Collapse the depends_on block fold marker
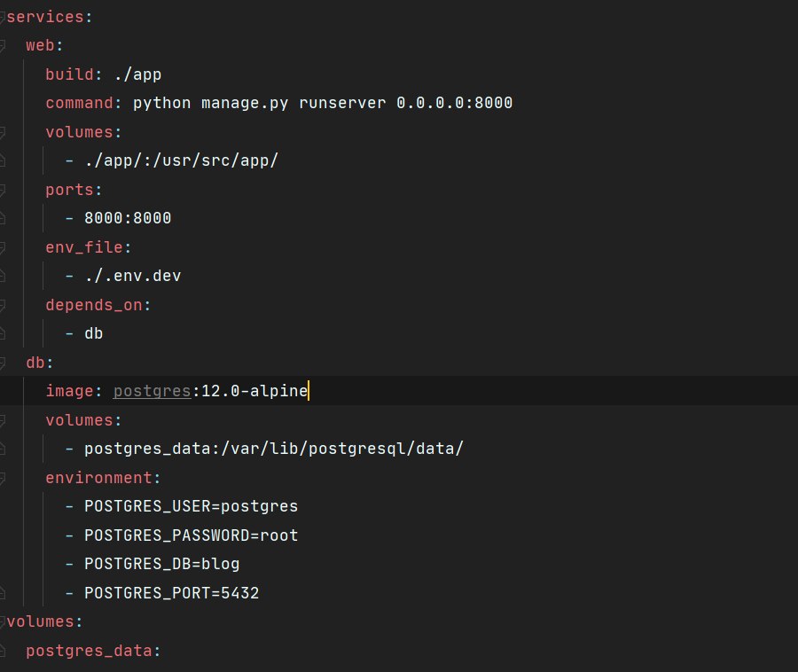Viewport: 798px width, 672px height. coord(2,305)
